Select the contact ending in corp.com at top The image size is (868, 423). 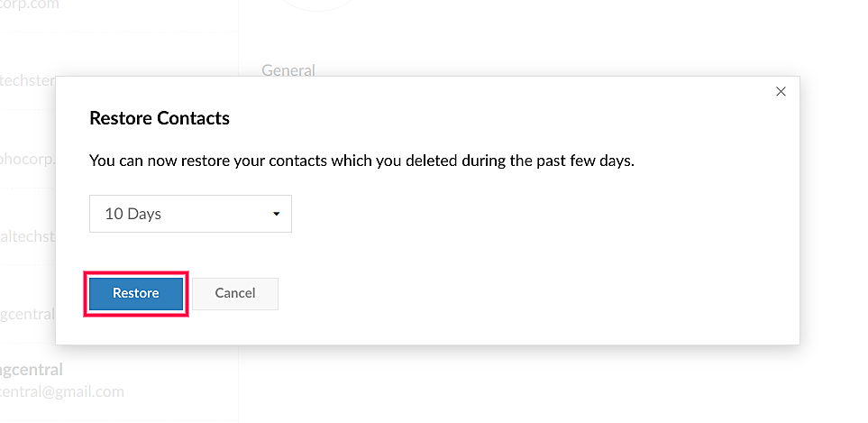29,5
